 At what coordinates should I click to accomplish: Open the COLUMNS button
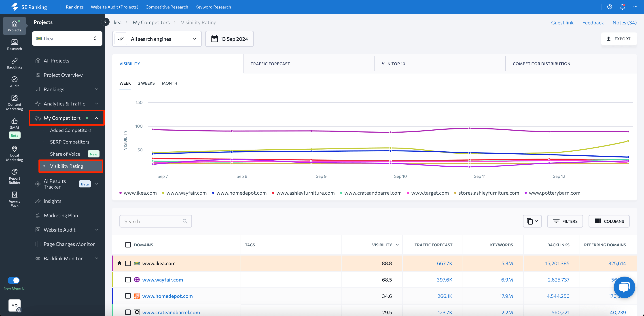[609, 221]
